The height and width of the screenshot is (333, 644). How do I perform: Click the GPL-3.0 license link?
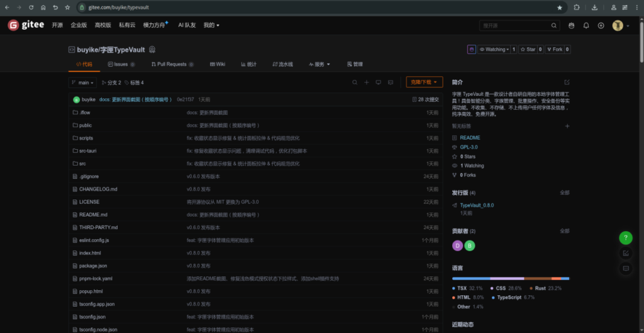click(469, 147)
